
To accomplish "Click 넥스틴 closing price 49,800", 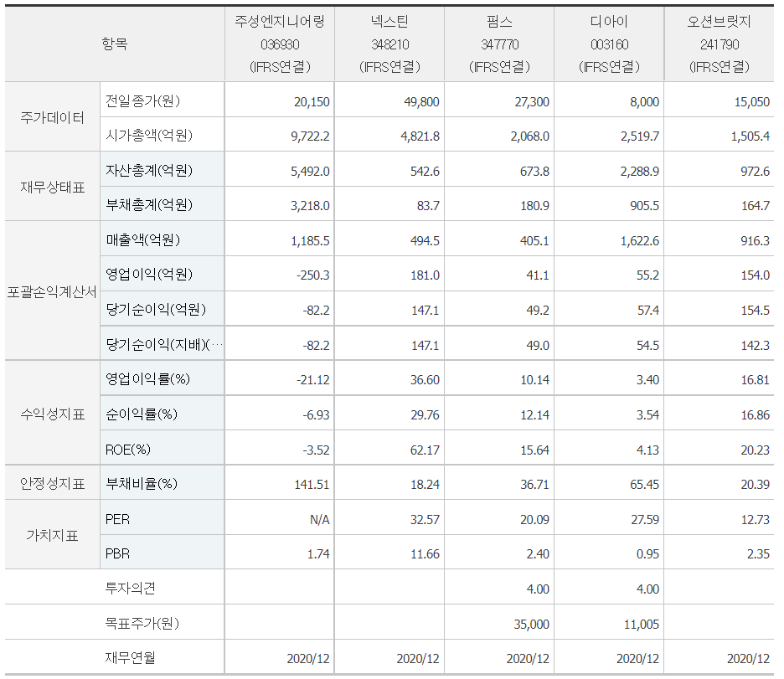I will pos(421,102).
